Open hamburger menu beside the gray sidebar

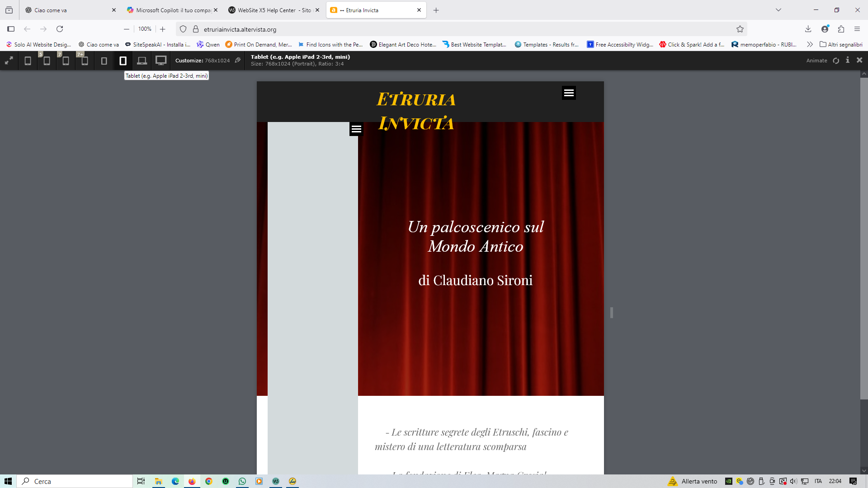click(356, 129)
